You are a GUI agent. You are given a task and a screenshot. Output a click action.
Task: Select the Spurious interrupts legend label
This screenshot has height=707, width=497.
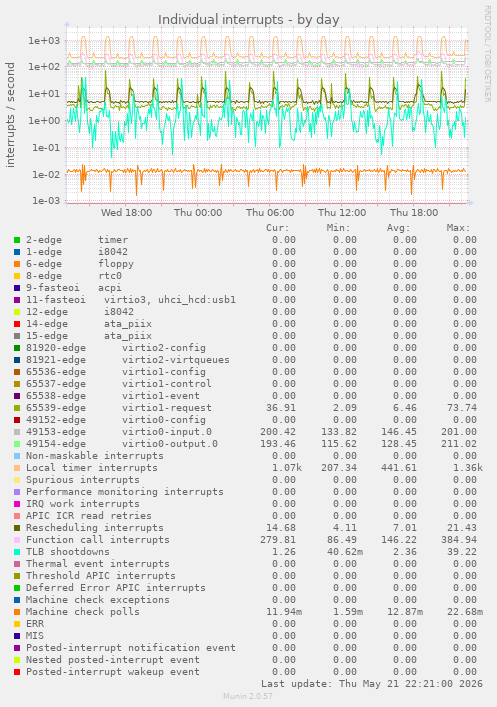(x=83, y=480)
